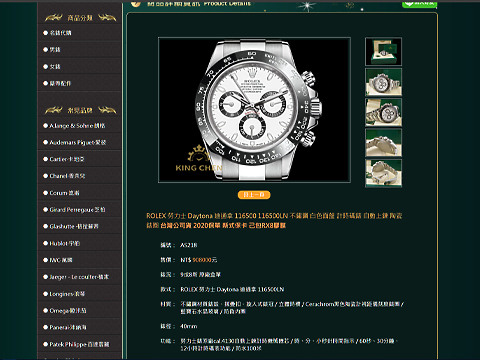Screen dimensions: 480x360
Task: Click the bullet icon beside Cartier
Action: [x=46, y=159]
